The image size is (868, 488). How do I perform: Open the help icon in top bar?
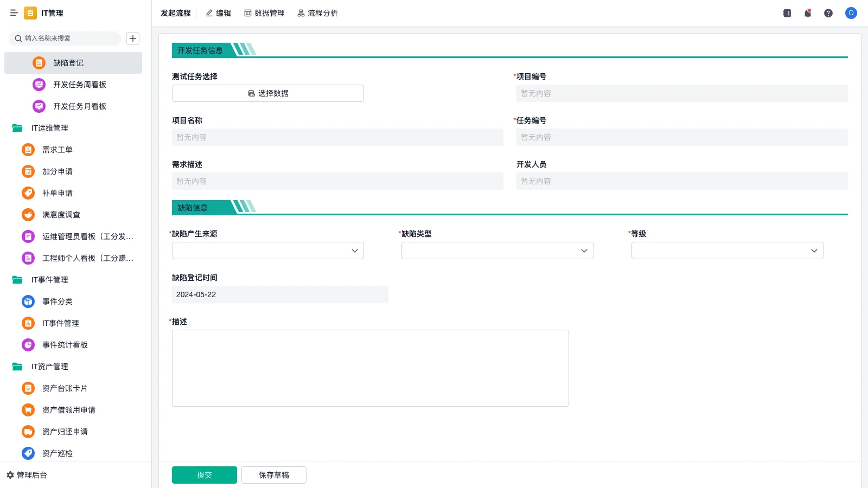click(x=828, y=13)
